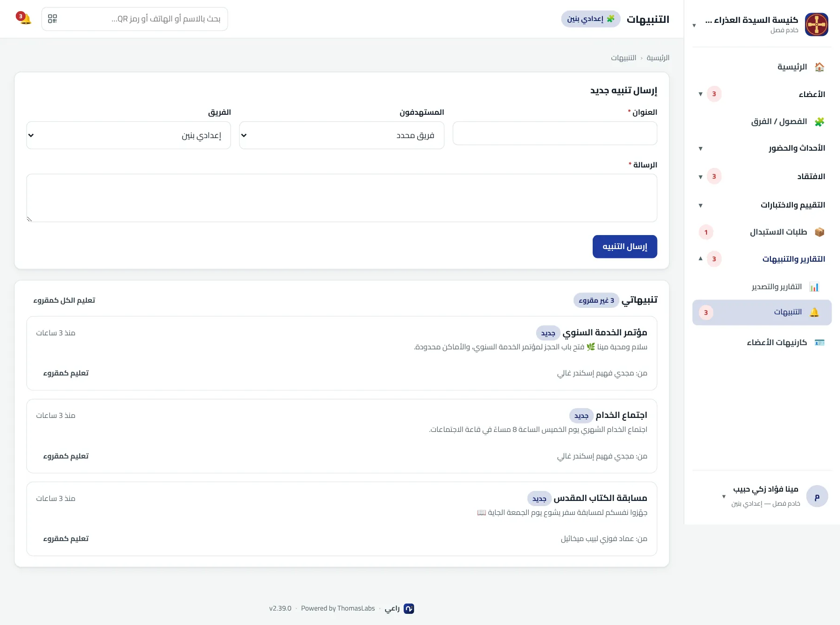Focus the search by name or phone field

click(x=135, y=19)
